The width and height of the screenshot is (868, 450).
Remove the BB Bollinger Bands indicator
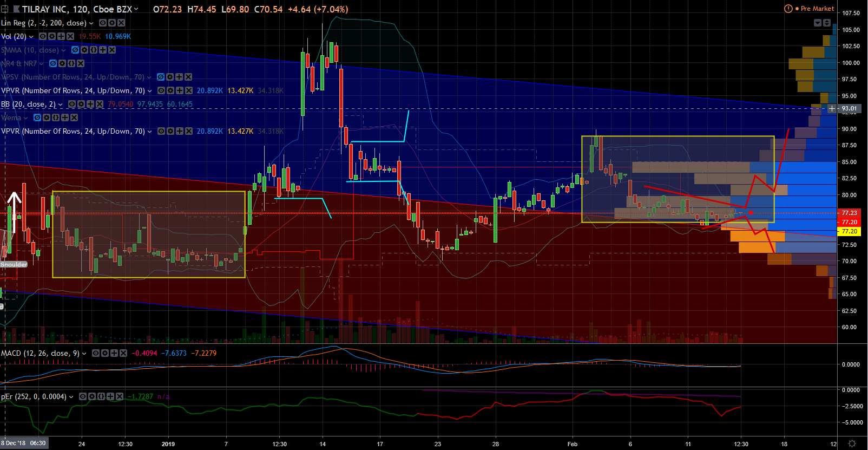click(x=100, y=104)
